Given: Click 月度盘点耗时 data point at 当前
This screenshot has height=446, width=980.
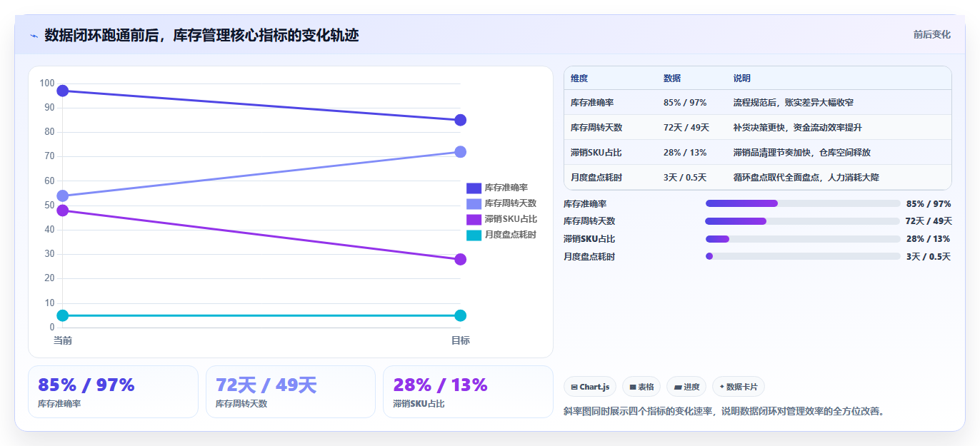Looking at the screenshot, I should pyautogui.click(x=62, y=315).
